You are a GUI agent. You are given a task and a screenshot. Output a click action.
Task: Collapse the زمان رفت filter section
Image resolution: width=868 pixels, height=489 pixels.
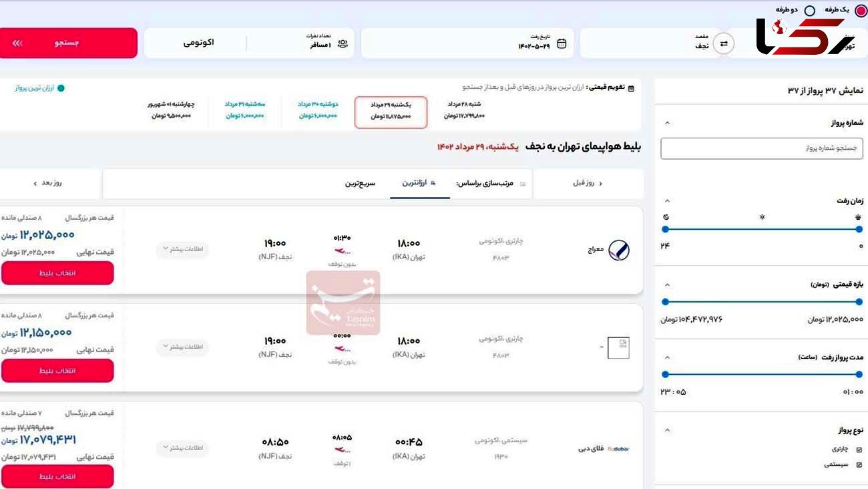coord(668,200)
